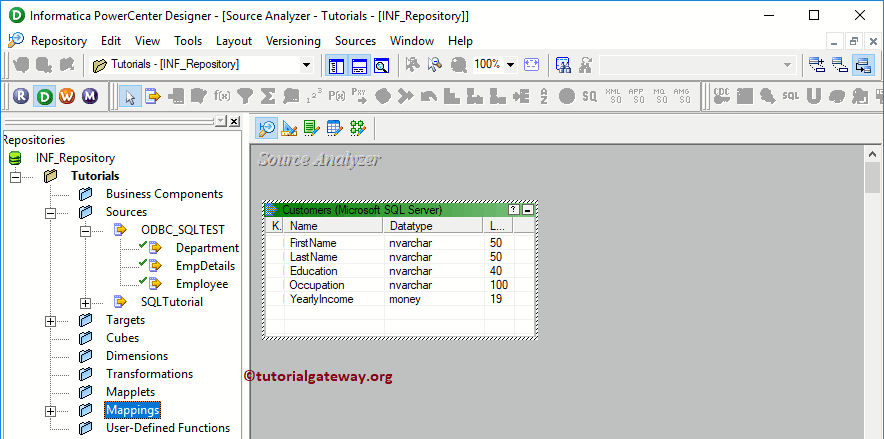884x439 pixels.
Task: Launch Workflow Manager with the W icon
Action: (x=67, y=96)
